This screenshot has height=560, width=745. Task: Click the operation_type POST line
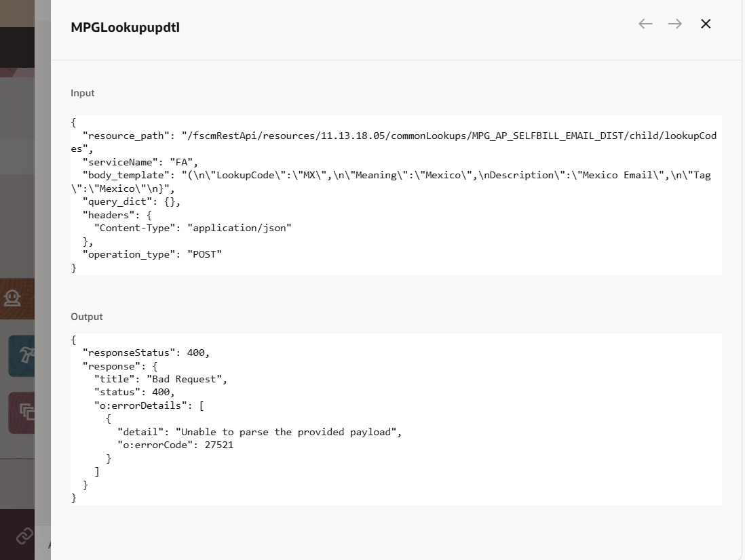152,254
